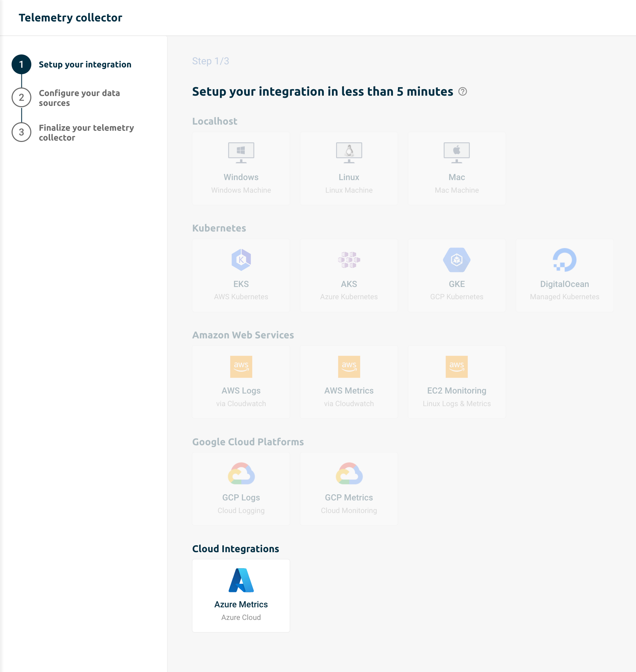Screen dimensions: 636x672
Task: Choose the EC2 Monitoring card
Action: [x=457, y=382]
